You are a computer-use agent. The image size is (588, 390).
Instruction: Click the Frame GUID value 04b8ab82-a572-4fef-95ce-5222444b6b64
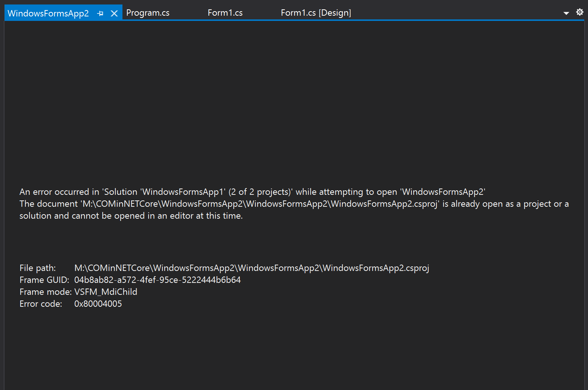158,280
